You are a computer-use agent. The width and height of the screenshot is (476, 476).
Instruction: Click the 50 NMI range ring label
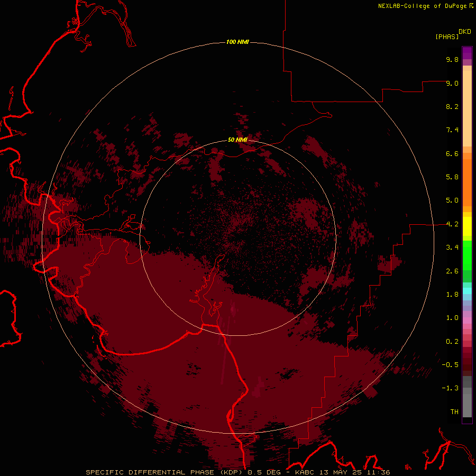pos(237,140)
